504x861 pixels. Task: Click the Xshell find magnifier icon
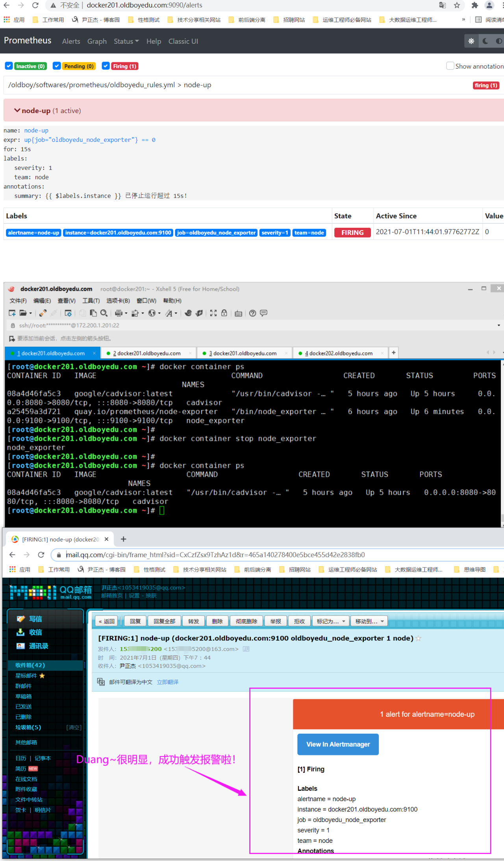pyautogui.click(x=104, y=313)
